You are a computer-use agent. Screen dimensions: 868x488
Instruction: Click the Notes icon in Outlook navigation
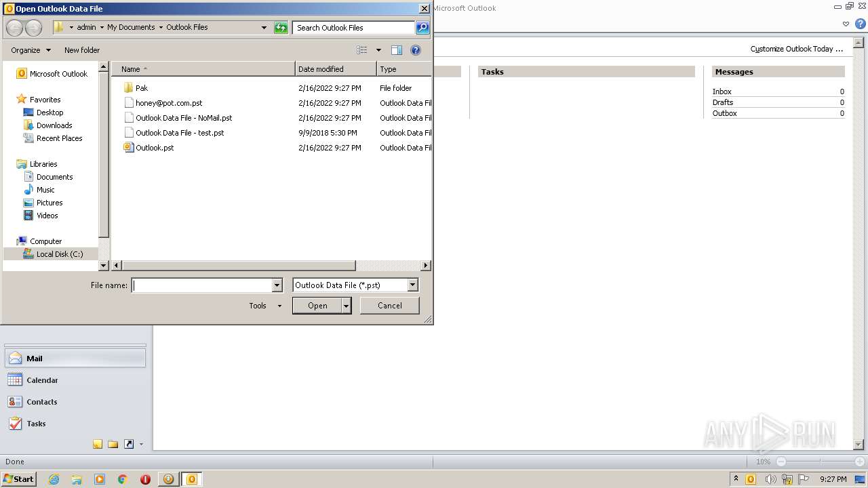(x=98, y=445)
